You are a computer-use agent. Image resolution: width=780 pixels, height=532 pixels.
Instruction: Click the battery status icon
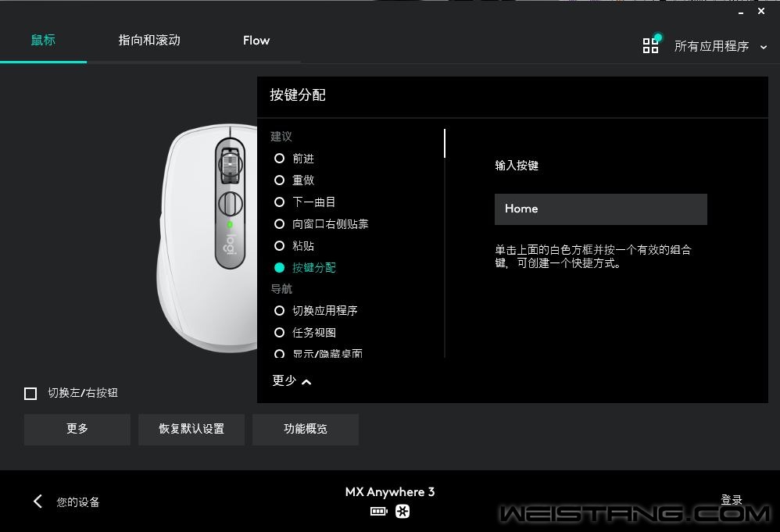pyautogui.click(x=379, y=512)
